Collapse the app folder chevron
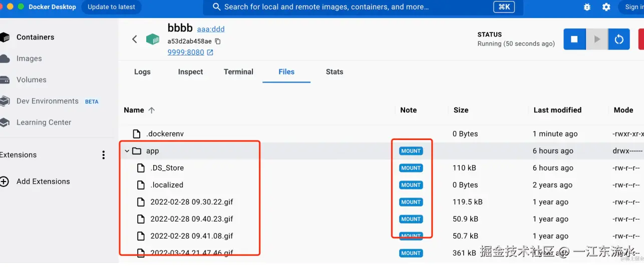The height and width of the screenshot is (267, 644). 127,151
